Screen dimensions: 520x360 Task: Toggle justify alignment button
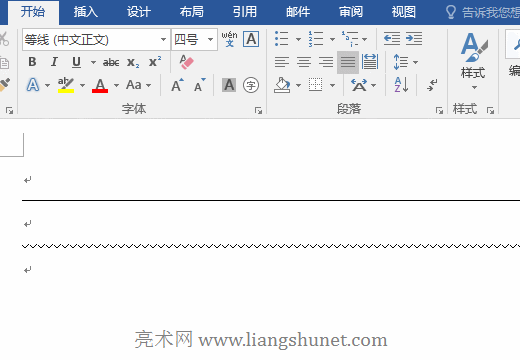pos(348,62)
